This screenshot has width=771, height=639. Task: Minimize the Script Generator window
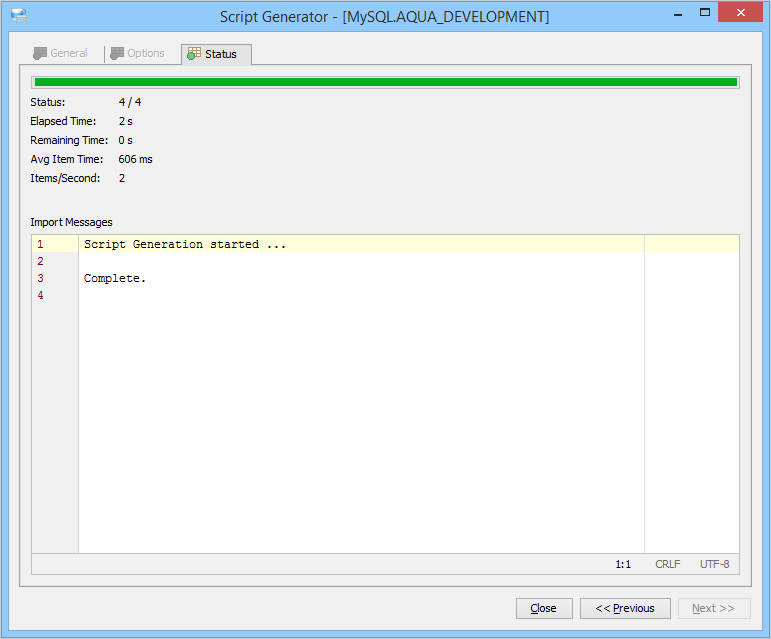point(678,15)
